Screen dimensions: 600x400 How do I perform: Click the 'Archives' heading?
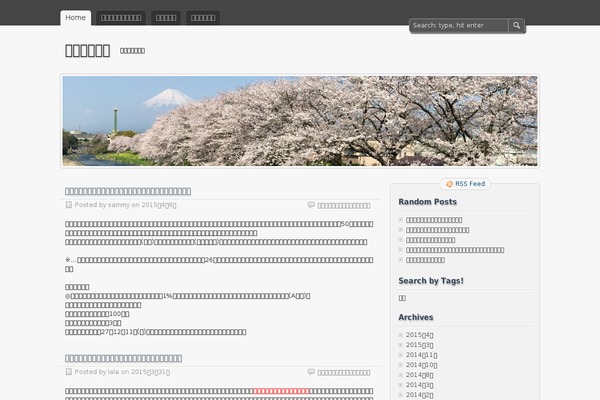416,317
